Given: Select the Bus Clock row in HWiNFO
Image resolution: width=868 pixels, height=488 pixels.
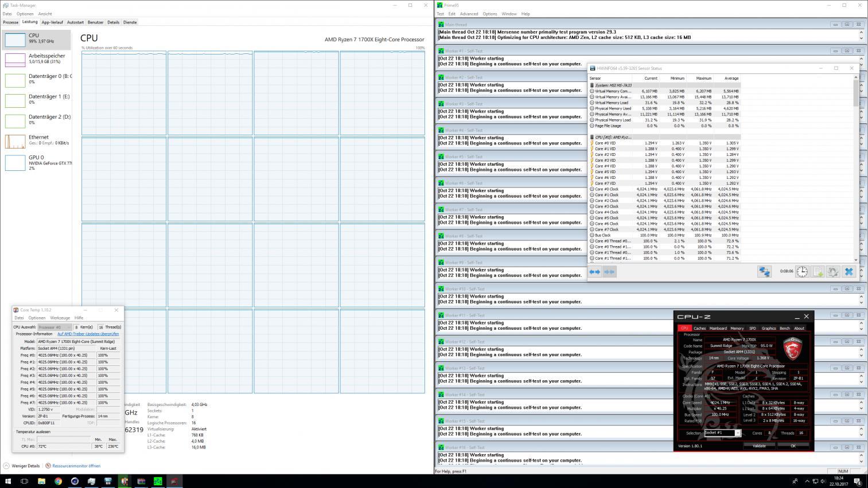Looking at the screenshot, I should (x=665, y=235).
